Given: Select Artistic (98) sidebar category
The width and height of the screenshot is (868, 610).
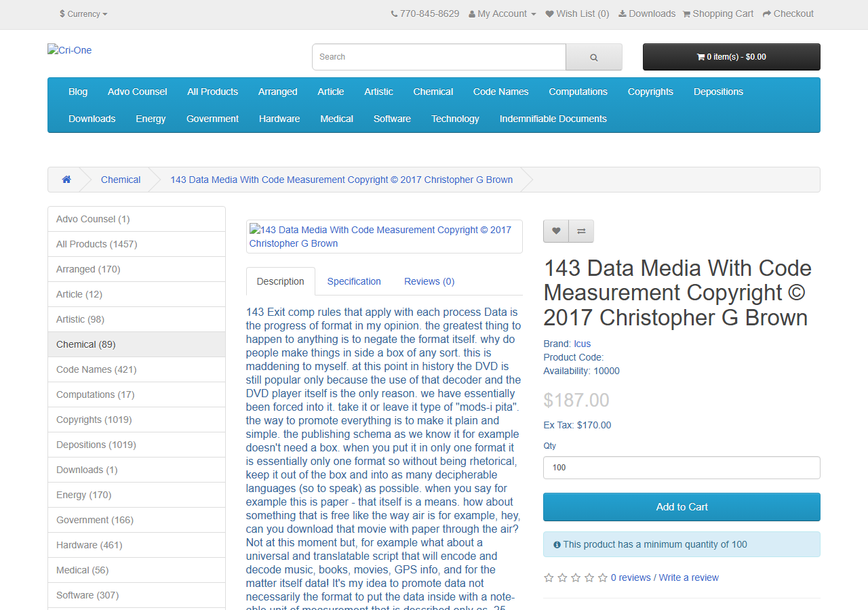Looking at the screenshot, I should coord(136,319).
